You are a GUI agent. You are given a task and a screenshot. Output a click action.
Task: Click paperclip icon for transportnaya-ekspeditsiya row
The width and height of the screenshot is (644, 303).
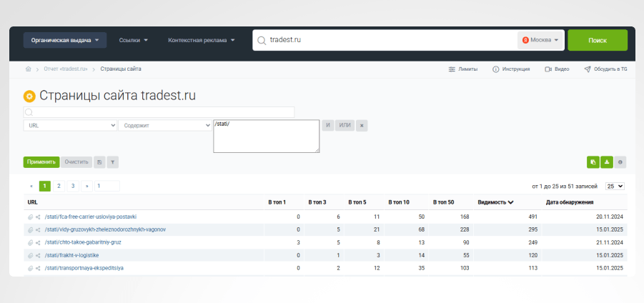pos(30,268)
